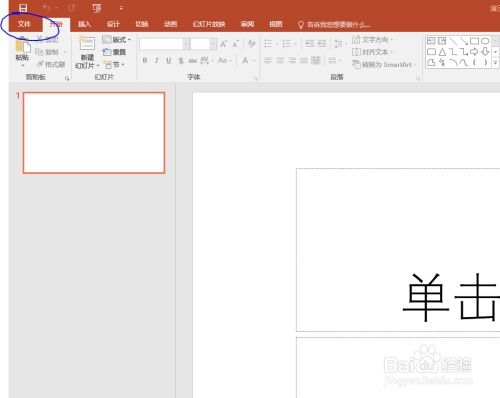500x398 pixels.
Task: Toggle Italic formatting
Action: (x=157, y=60)
